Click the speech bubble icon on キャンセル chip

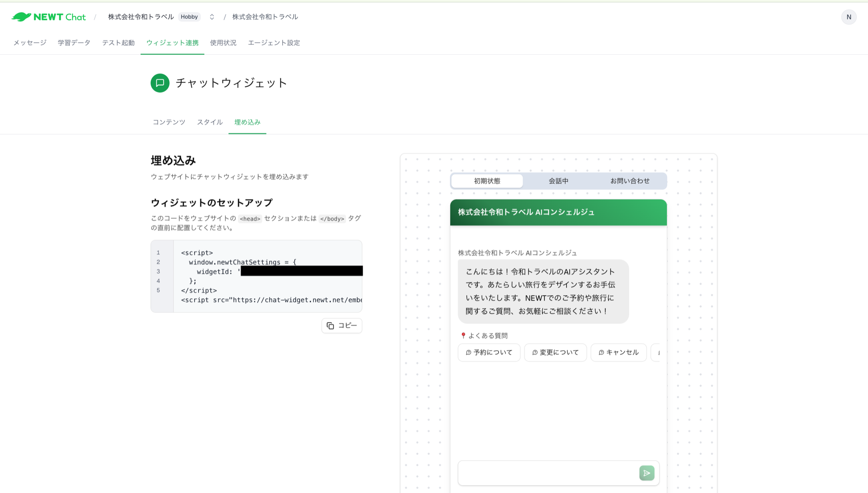(600, 352)
